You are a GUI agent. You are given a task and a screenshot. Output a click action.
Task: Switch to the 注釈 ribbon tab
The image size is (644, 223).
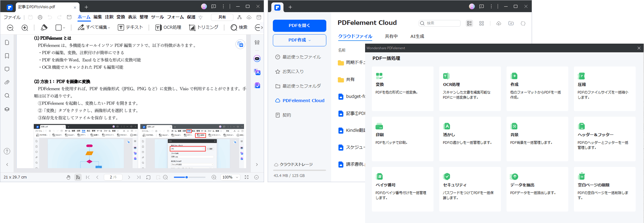point(109,17)
